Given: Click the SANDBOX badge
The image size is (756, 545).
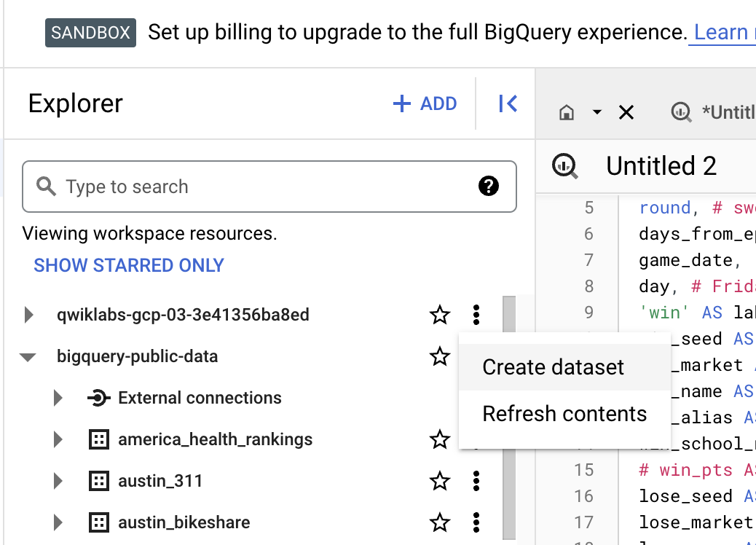Looking at the screenshot, I should tap(90, 33).
